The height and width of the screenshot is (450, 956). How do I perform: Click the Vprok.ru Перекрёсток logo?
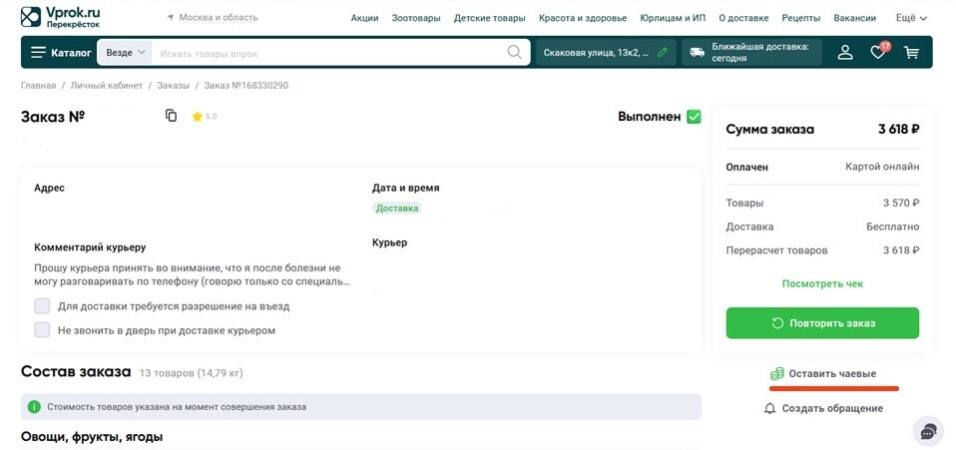pos(60,17)
